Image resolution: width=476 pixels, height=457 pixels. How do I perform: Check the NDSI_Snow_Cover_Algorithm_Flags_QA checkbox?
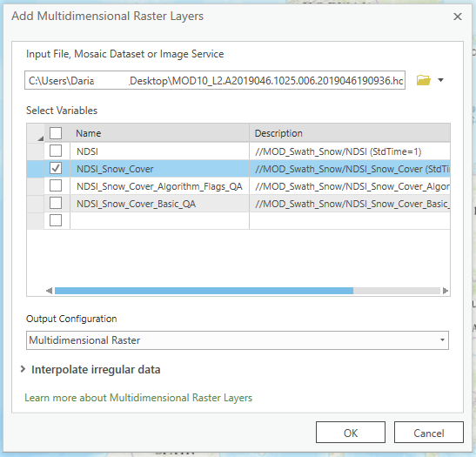[56, 185]
